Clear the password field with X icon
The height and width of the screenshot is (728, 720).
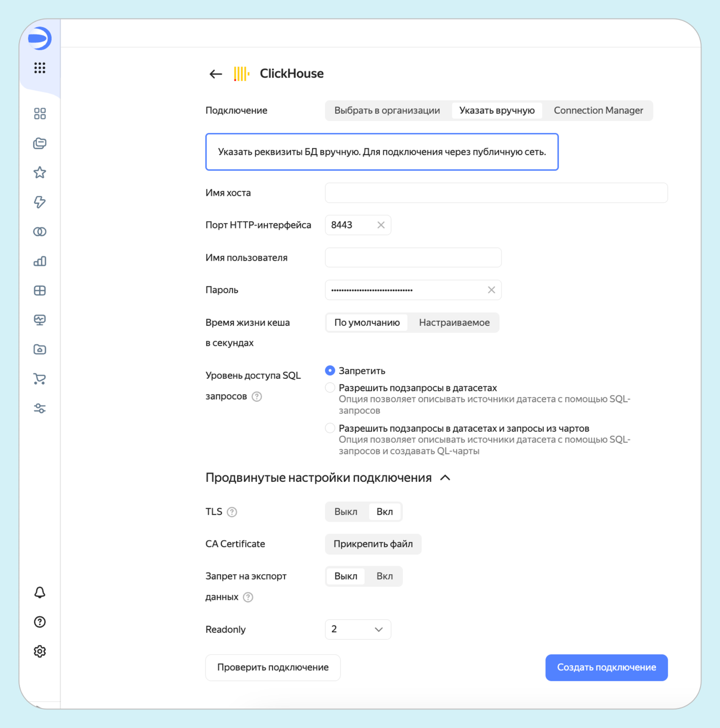tap(491, 290)
